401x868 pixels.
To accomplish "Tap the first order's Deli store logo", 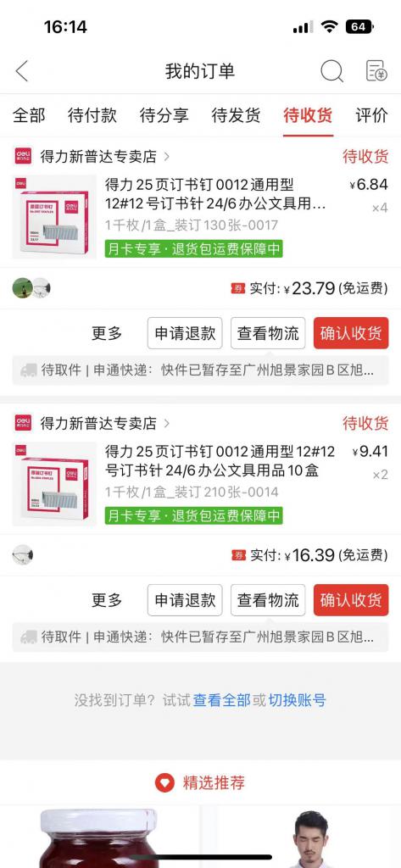I will tap(23, 157).
